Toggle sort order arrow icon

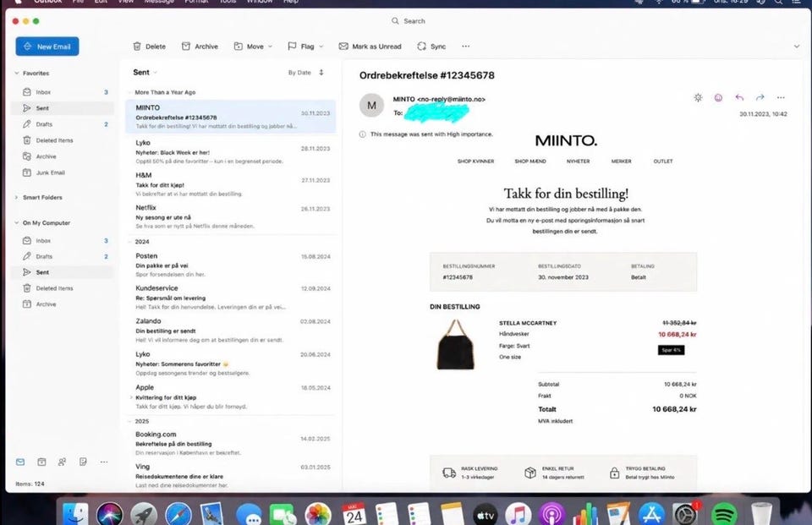coord(321,73)
